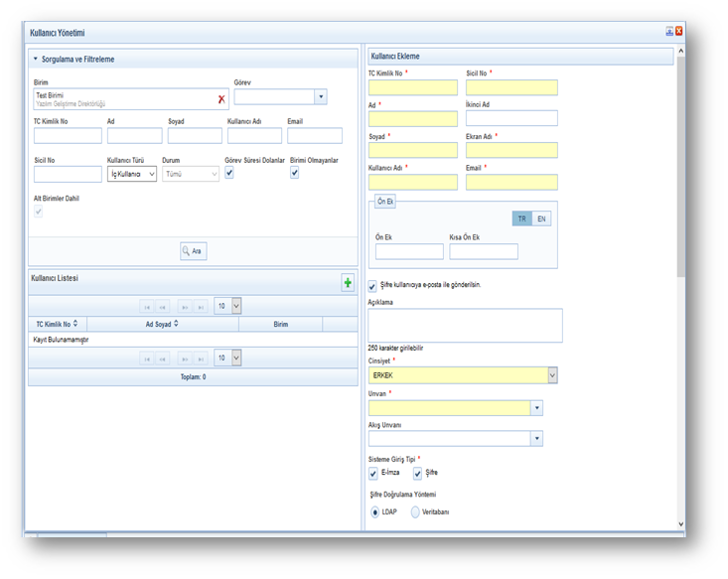Open the Görev dropdown
The width and height of the screenshot is (728, 579).
tap(320, 97)
